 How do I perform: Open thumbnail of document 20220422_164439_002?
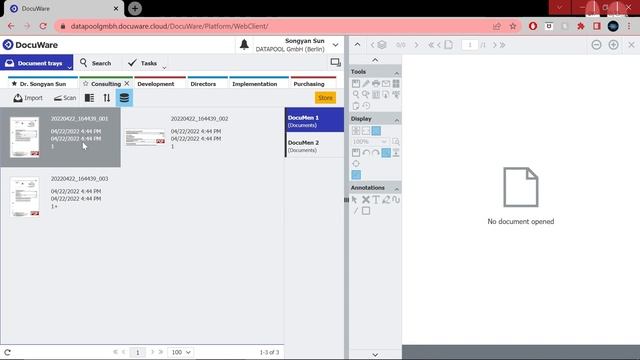pyautogui.click(x=145, y=137)
